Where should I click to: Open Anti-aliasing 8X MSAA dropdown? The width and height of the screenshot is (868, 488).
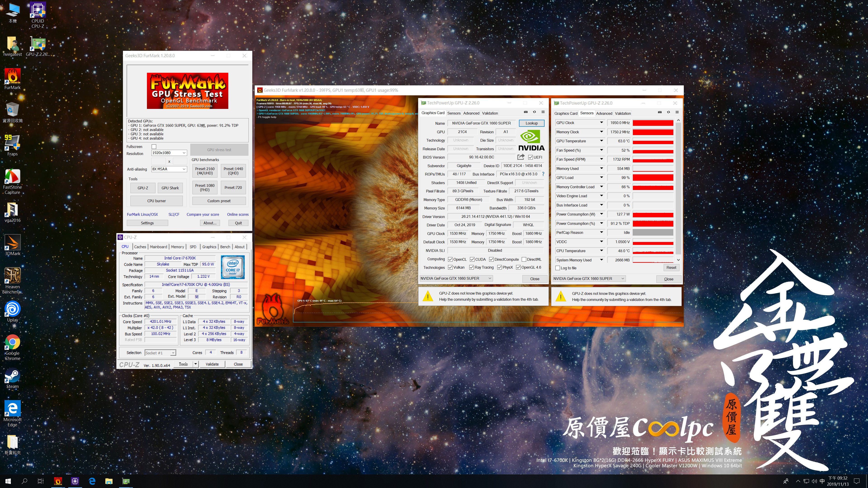coord(169,169)
